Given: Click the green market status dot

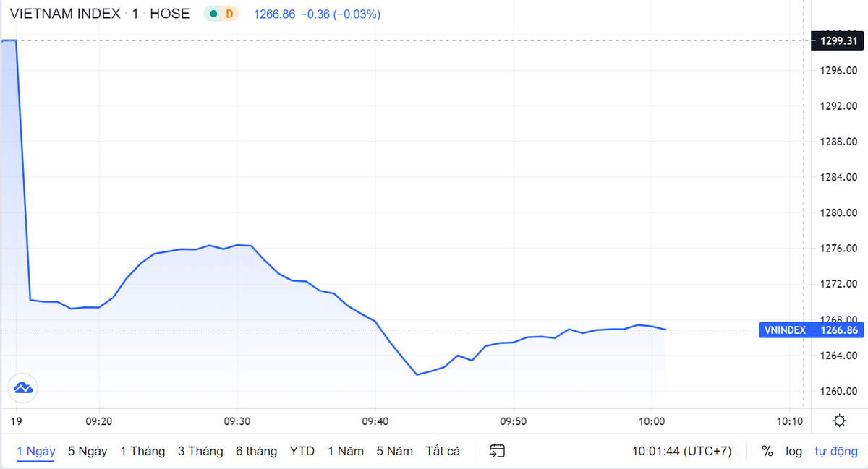Looking at the screenshot, I should 213,14.
